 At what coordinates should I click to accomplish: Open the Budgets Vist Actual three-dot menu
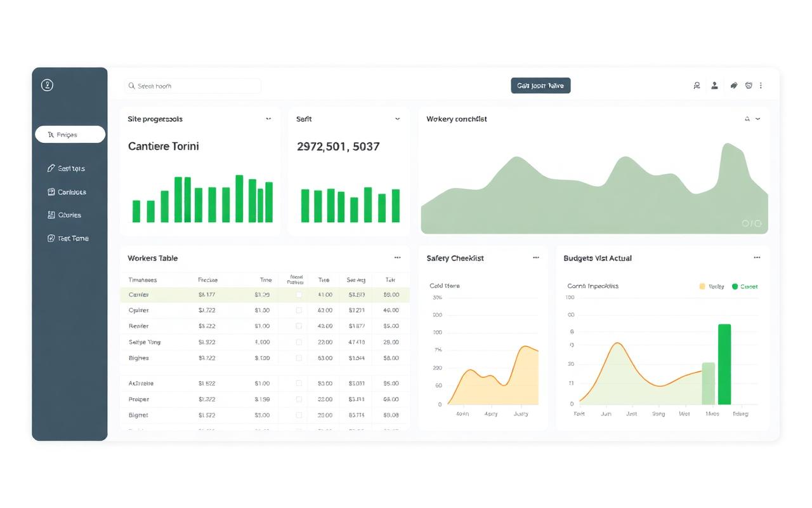coord(757,258)
